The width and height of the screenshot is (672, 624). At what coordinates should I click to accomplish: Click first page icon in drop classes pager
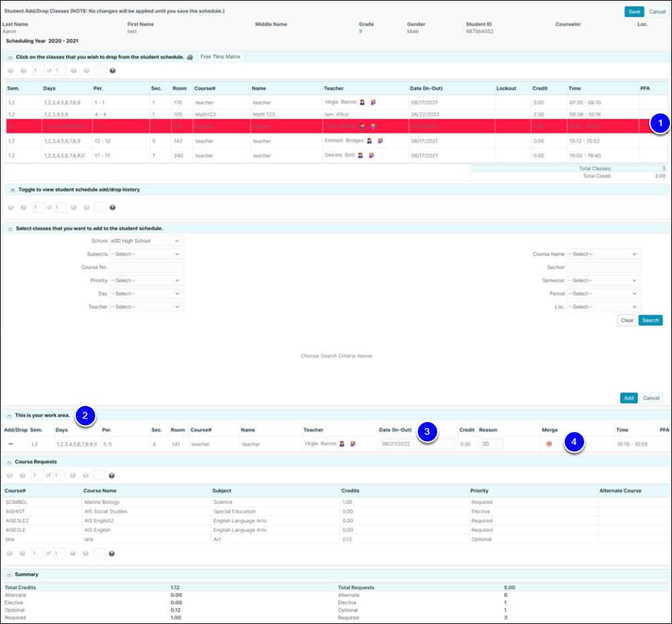[x=11, y=70]
